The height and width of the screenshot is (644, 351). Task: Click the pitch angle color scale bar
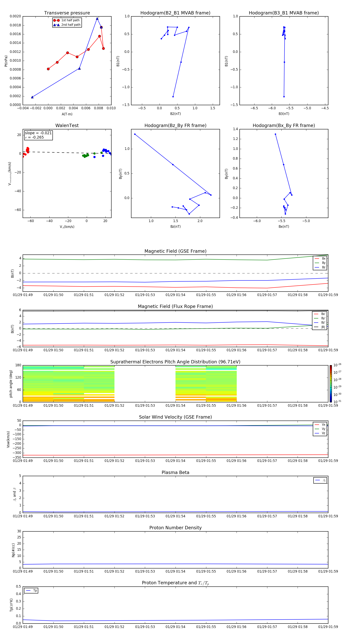point(331,384)
